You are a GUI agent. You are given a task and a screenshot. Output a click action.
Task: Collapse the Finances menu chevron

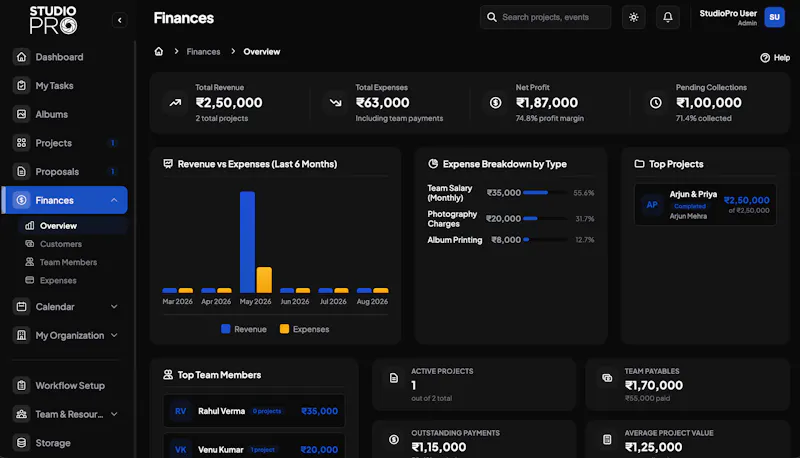114,200
